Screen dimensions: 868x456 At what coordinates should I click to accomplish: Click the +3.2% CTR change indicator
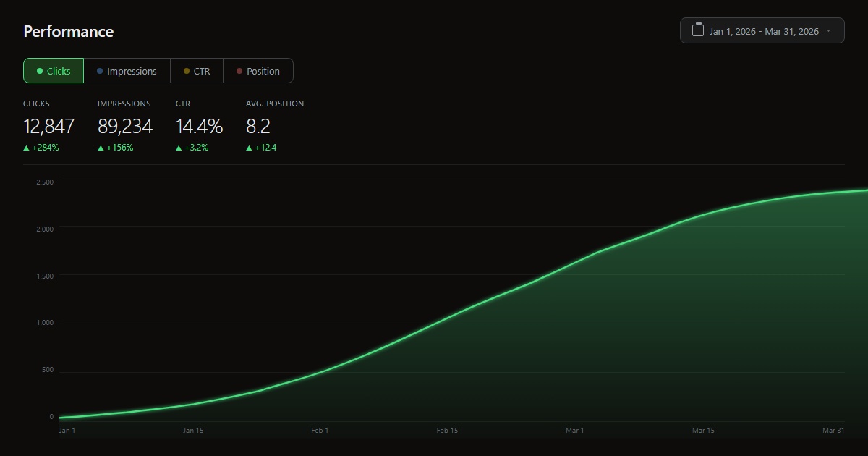(x=192, y=148)
